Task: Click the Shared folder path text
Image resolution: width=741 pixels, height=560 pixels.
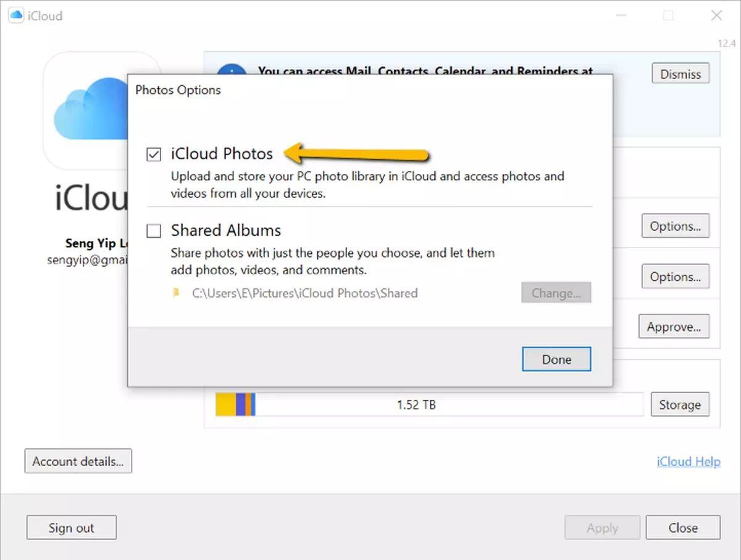Action: pos(305,293)
